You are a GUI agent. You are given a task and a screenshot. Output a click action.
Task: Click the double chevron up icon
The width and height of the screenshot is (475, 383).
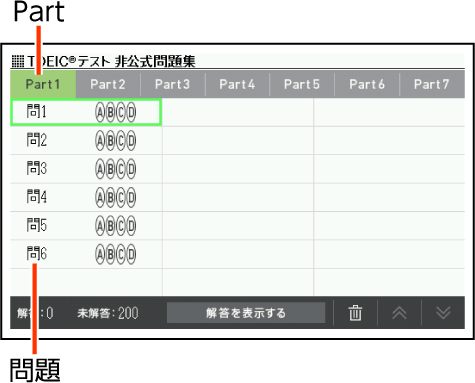(399, 313)
